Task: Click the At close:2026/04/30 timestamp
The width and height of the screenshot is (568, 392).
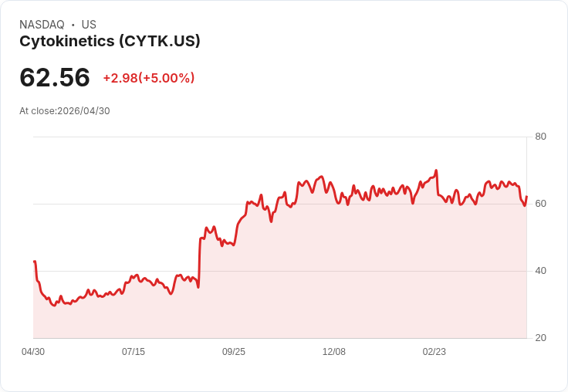Action: coord(65,111)
